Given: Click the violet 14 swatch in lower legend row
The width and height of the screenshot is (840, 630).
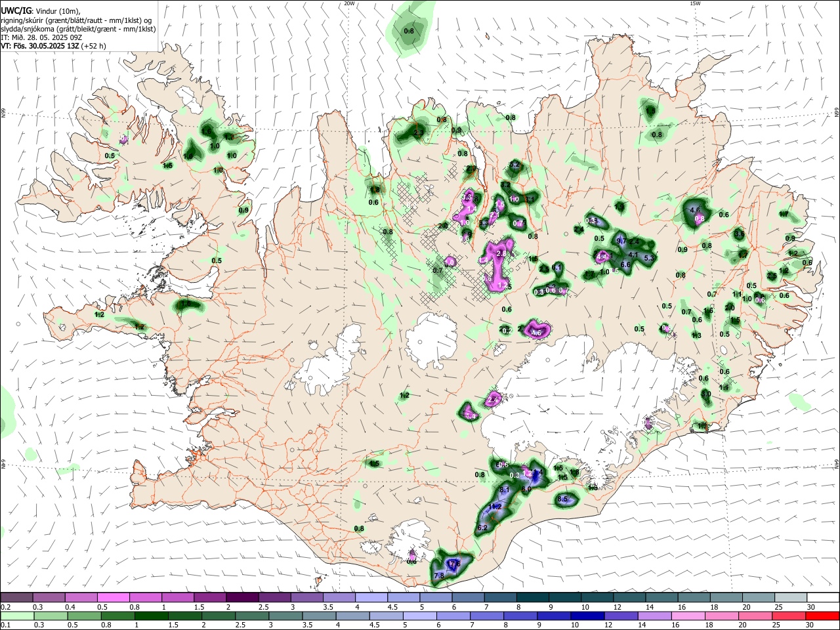Looking at the screenshot, I should click(654, 616).
